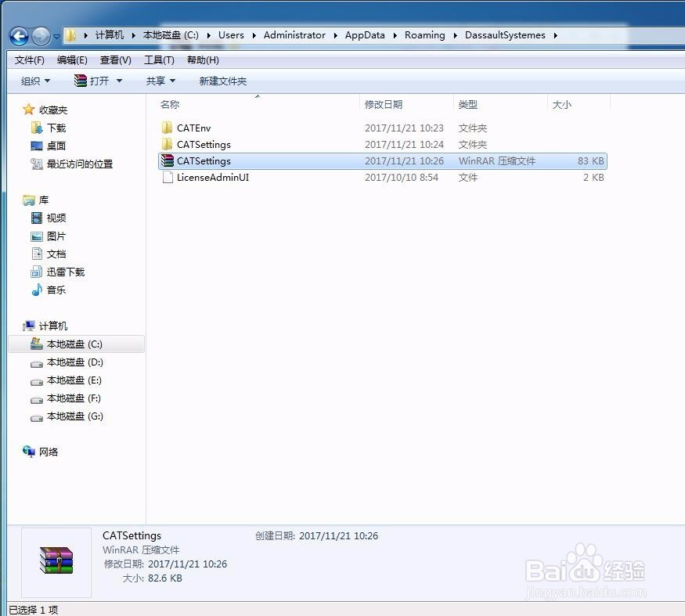The width and height of the screenshot is (685, 616).
Task: Click the WinRAR 压缩文件 type cell in file list
Action: click(x=496, y=160)
